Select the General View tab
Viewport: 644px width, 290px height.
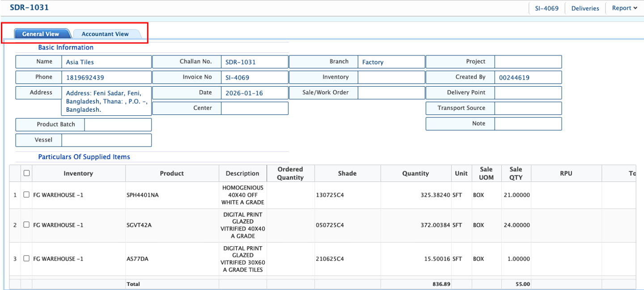[x=41, y=34]
